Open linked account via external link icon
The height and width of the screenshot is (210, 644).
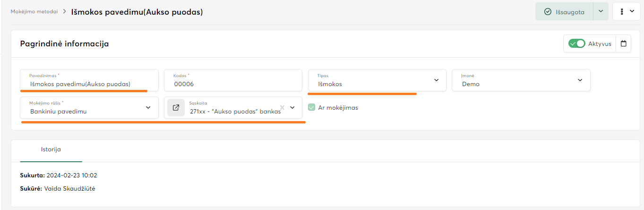coord(176,108)
